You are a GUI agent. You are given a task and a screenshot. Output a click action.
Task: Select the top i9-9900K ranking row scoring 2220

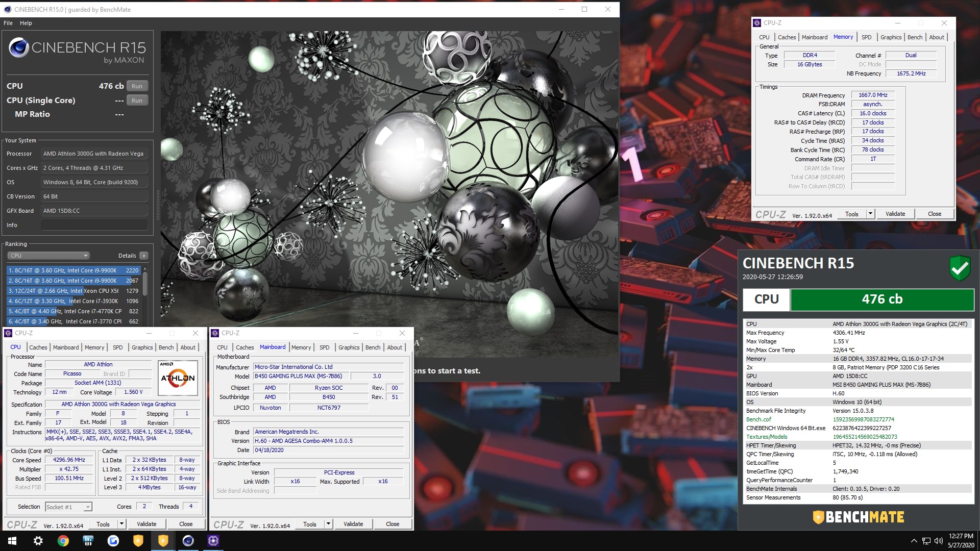point(73,270)
